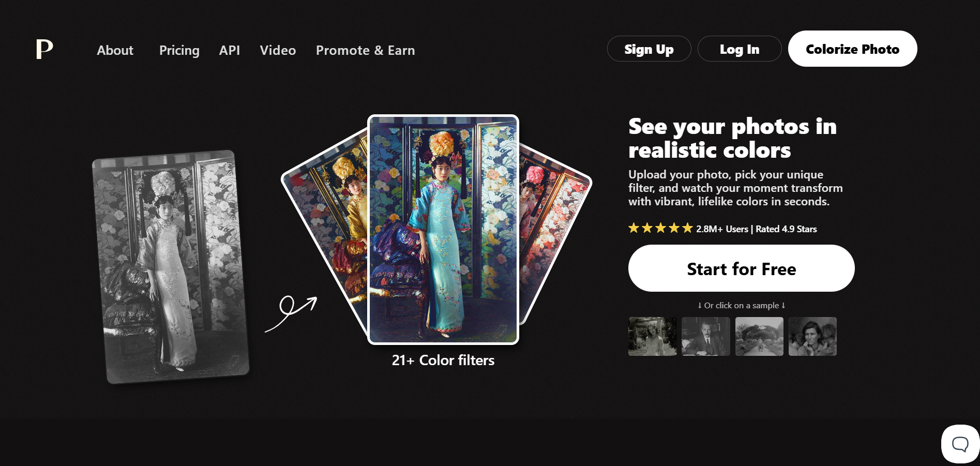Open the About menu item

[x=115, y=50]
